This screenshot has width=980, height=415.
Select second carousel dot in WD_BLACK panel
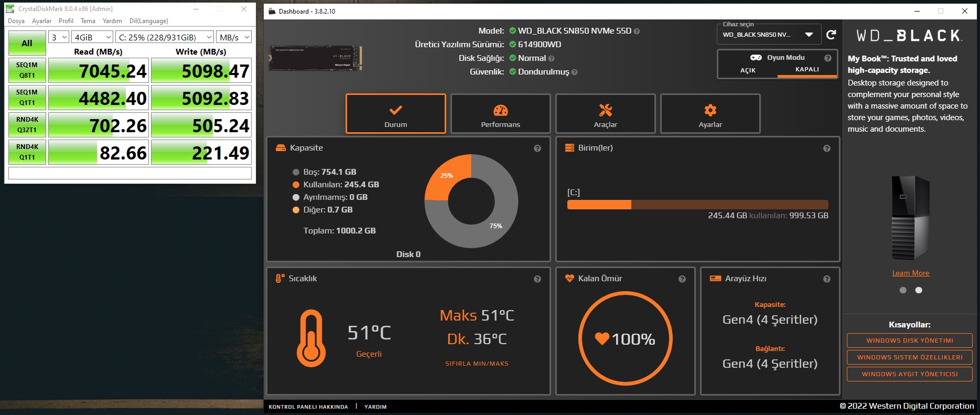[919, 290]
